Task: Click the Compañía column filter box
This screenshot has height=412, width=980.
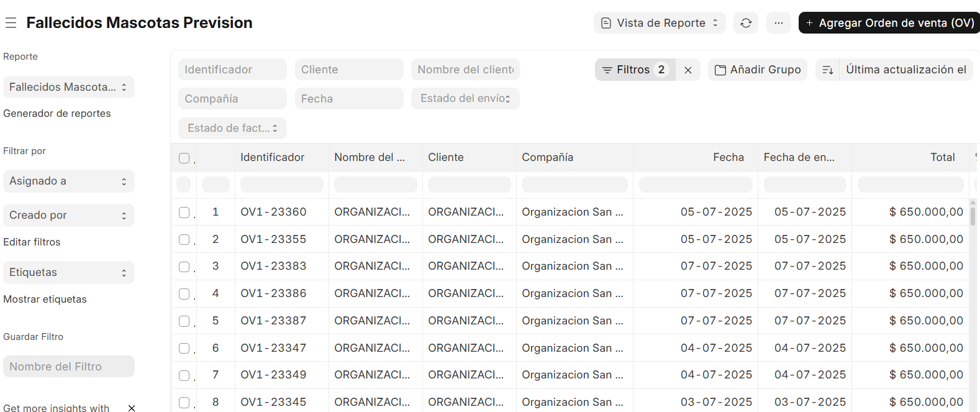Action: pos(574,185)
